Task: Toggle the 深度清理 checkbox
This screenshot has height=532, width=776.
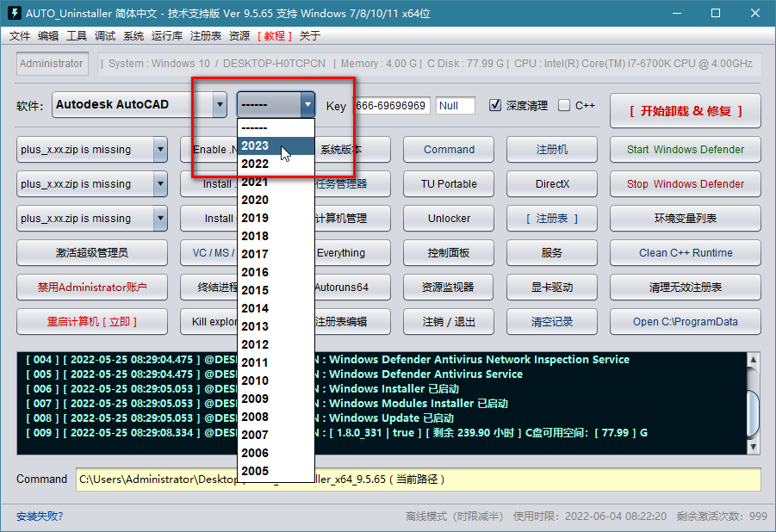Action: coord(495,105)
